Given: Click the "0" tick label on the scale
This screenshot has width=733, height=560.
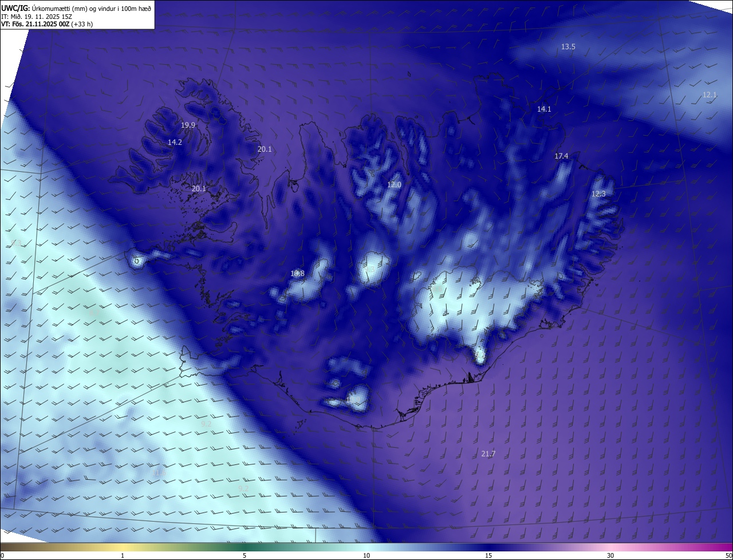Looking at the screenshot, I should pos(2,555).
